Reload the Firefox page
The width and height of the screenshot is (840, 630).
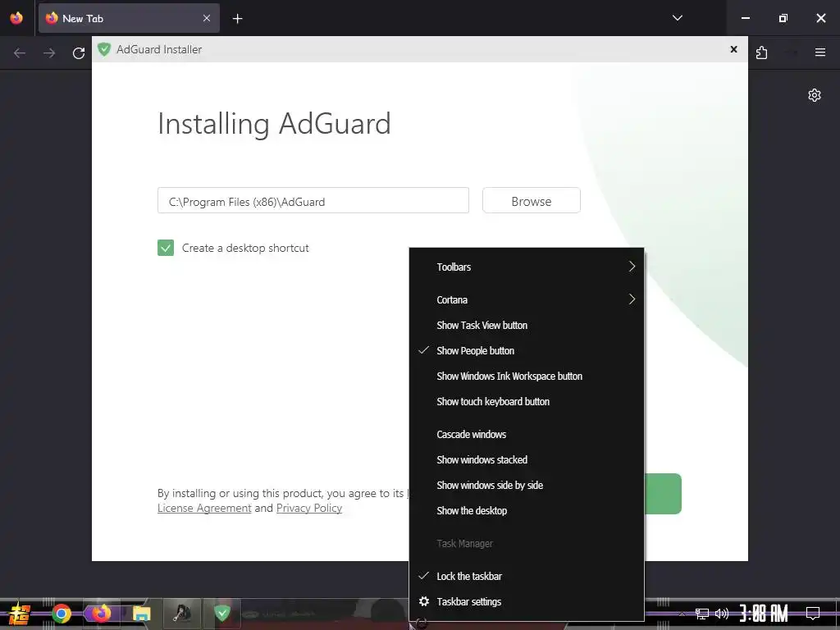(79, 52)
